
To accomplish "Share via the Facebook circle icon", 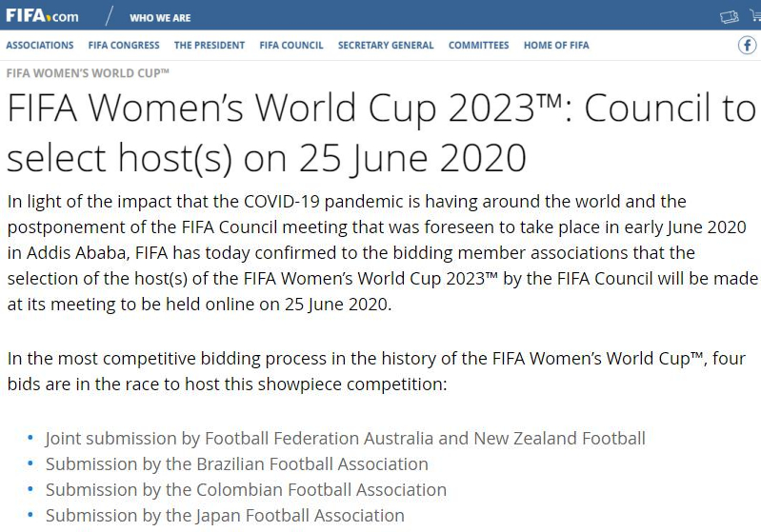I will 748,45.
